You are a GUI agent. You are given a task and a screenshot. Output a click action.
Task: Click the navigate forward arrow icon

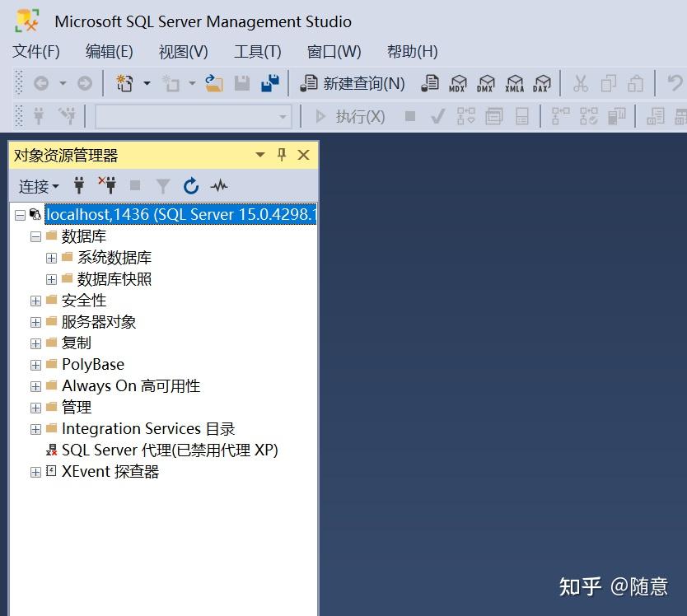click(x=85, y=83)
